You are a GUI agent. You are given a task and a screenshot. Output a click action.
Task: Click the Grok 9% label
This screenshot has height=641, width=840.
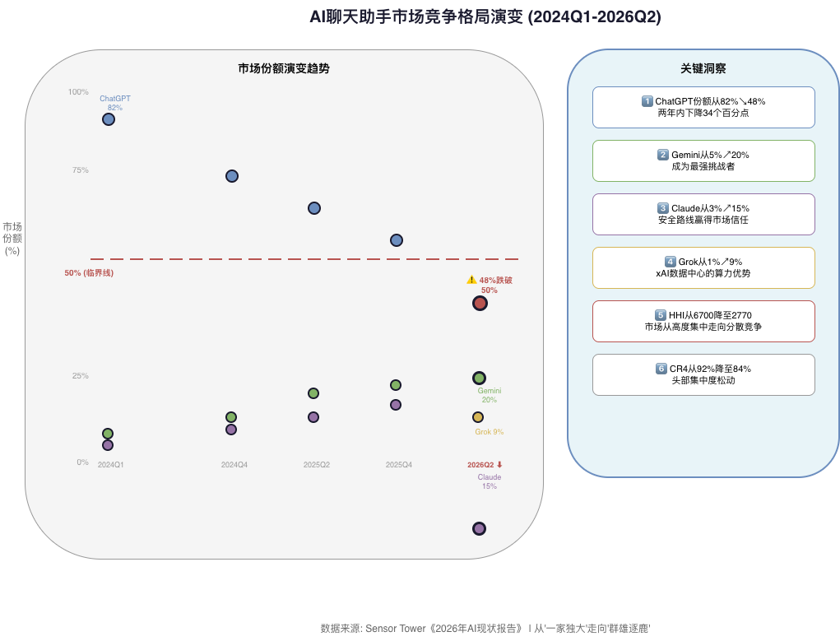(489, 431)
